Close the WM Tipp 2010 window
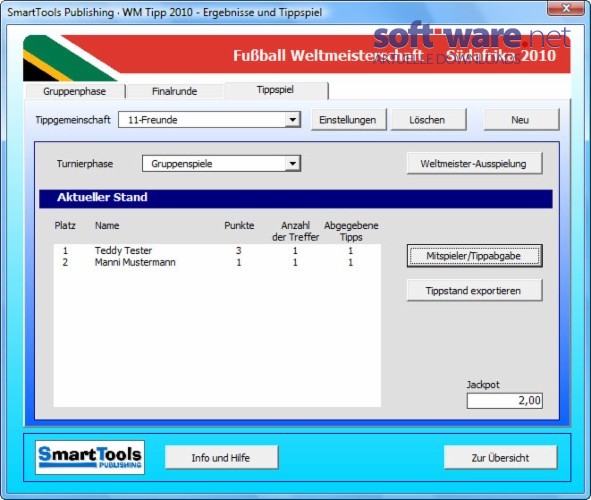591x500 pixels. [565, 8]
